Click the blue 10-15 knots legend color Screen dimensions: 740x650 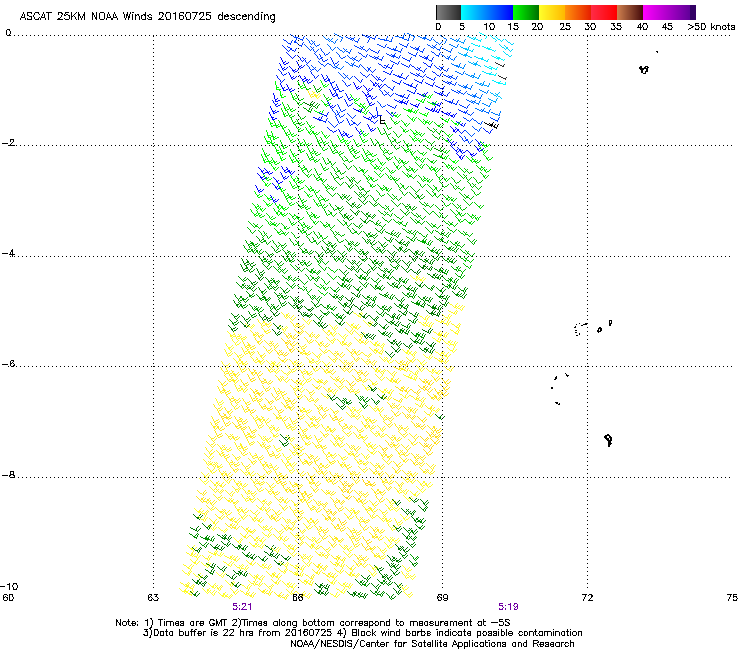[x=500, y=12]
